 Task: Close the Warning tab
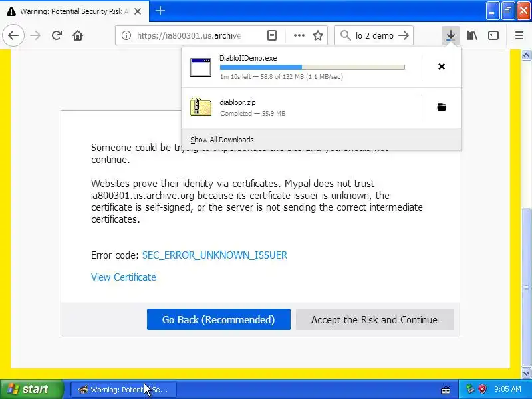click(x=138, y=11)
